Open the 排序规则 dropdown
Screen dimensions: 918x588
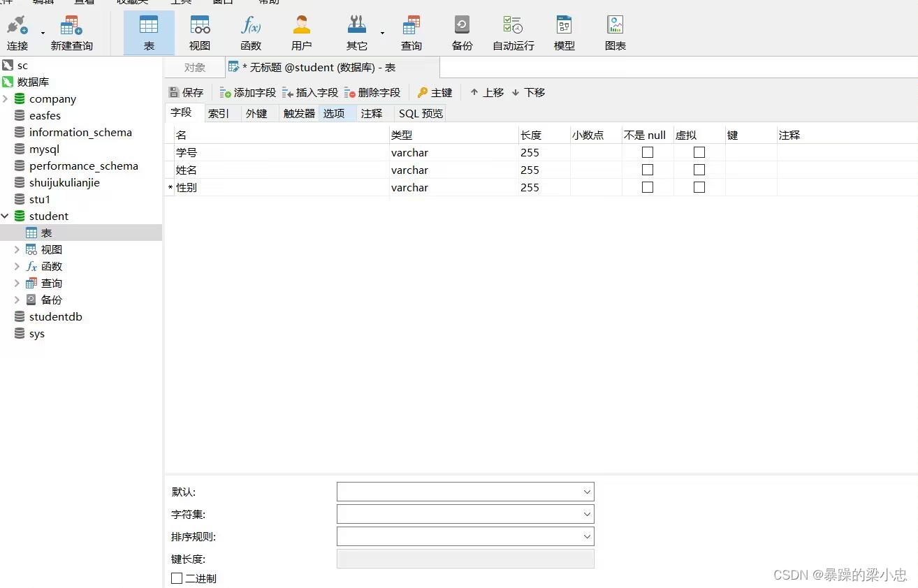click(465, 536)
